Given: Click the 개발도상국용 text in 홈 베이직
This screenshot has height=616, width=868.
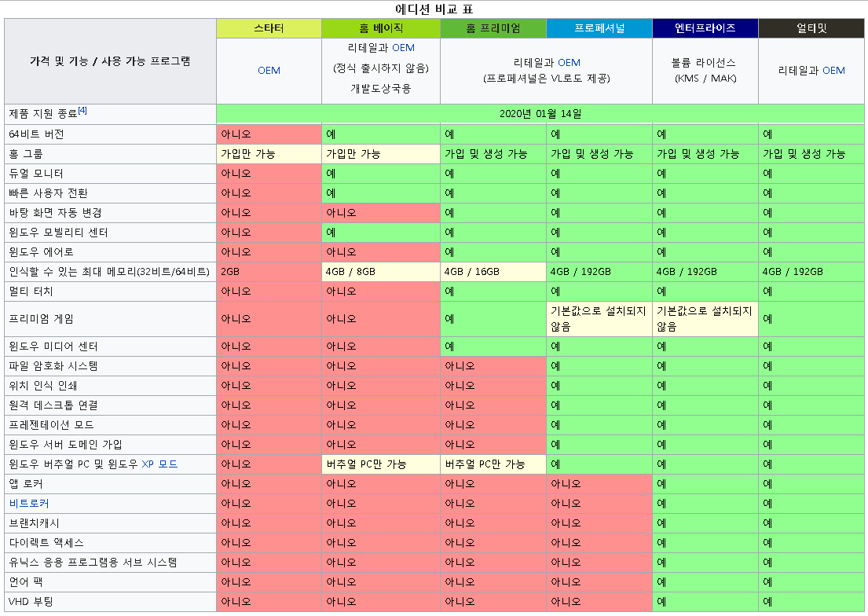Looking at the screenshot, I should [381, 89].
